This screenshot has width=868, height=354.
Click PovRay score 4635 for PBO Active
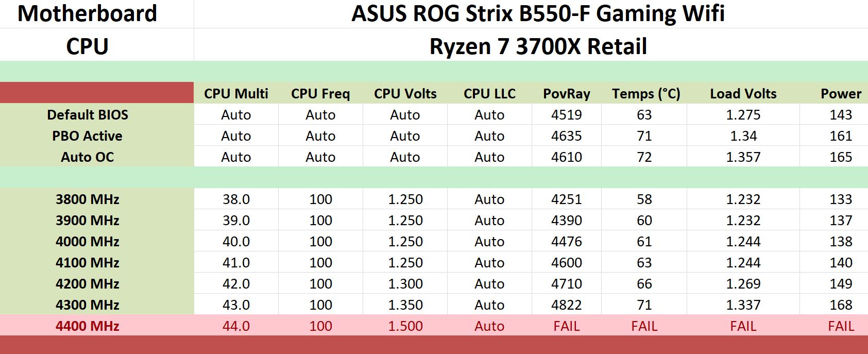tap(567, 136)
